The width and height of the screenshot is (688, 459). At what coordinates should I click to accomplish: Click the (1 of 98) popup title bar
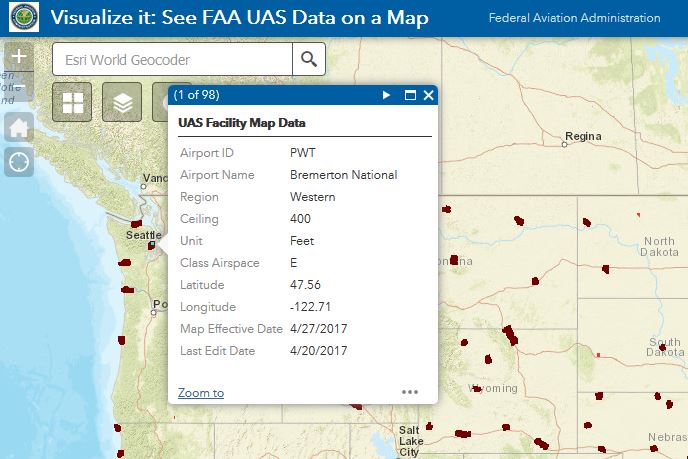270,95
